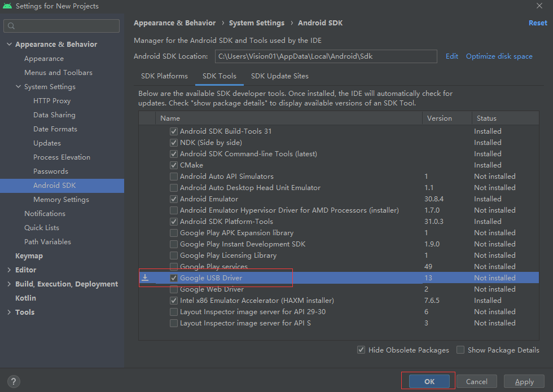Enable Google Play Instant Development SDK
This screenshot has height=392, width=553.
pos(174,244)
